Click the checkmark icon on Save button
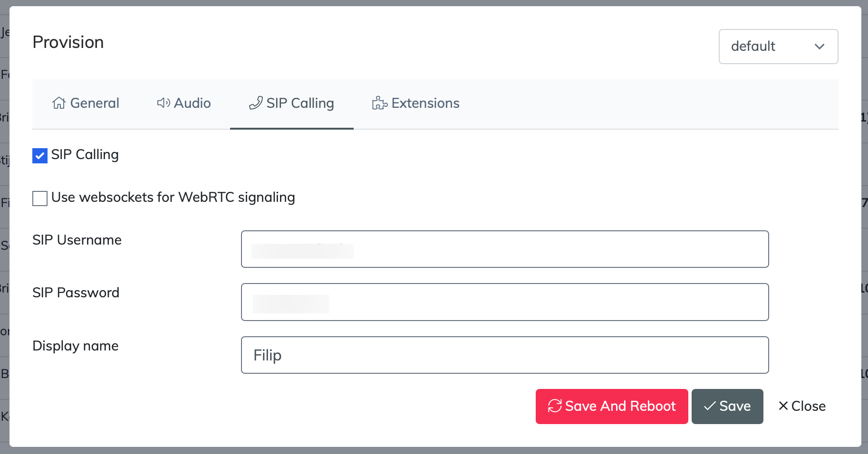The width and height of the screenshot is (868, 454). tap(710, 406)
